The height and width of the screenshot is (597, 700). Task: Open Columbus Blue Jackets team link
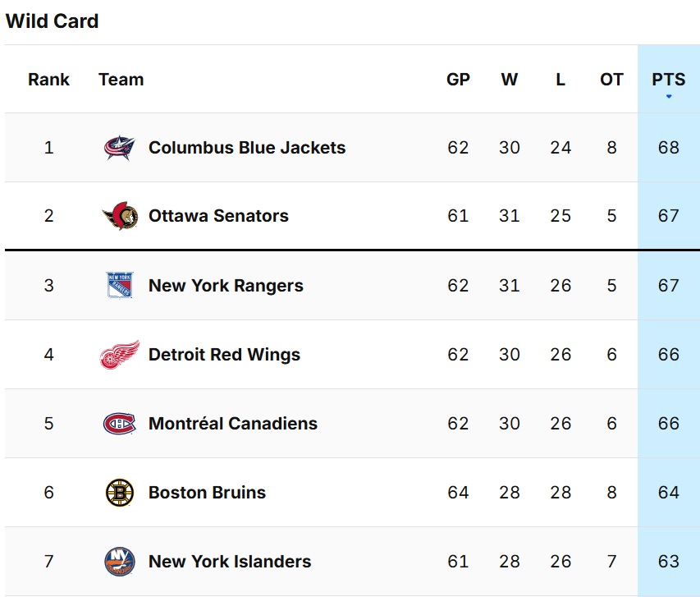coord(247,148)
